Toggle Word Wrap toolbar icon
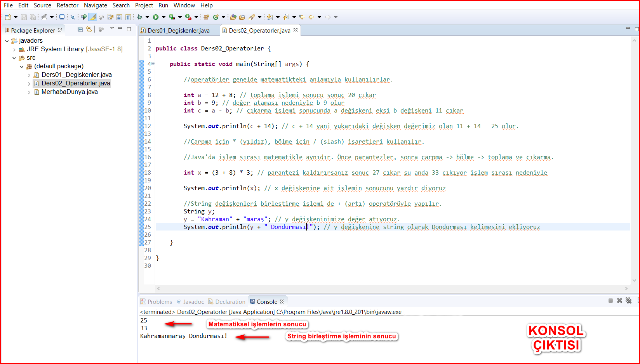This screenshot has height=364, width=640. (110, 17)
